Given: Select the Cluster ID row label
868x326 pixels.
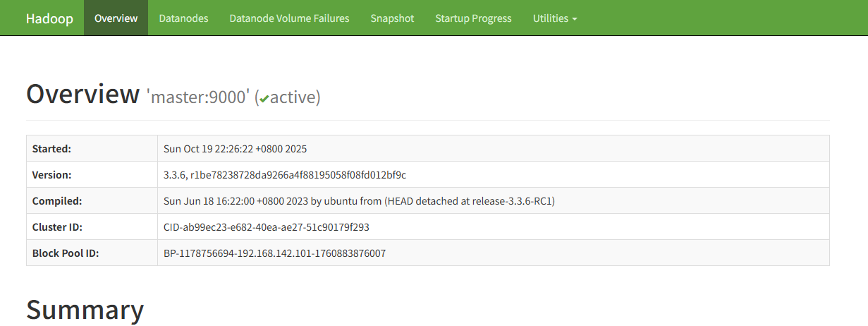Looking at the screenshot, I should 59,227.
